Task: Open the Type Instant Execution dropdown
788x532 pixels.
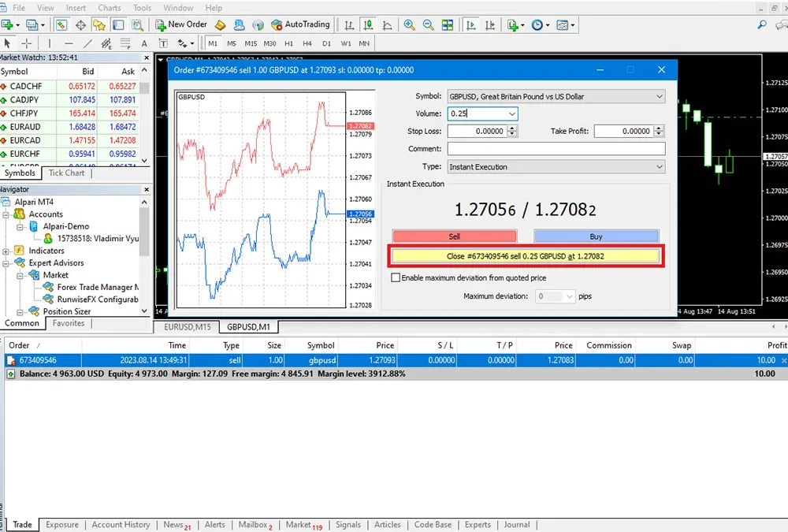Action: [556, 167]
